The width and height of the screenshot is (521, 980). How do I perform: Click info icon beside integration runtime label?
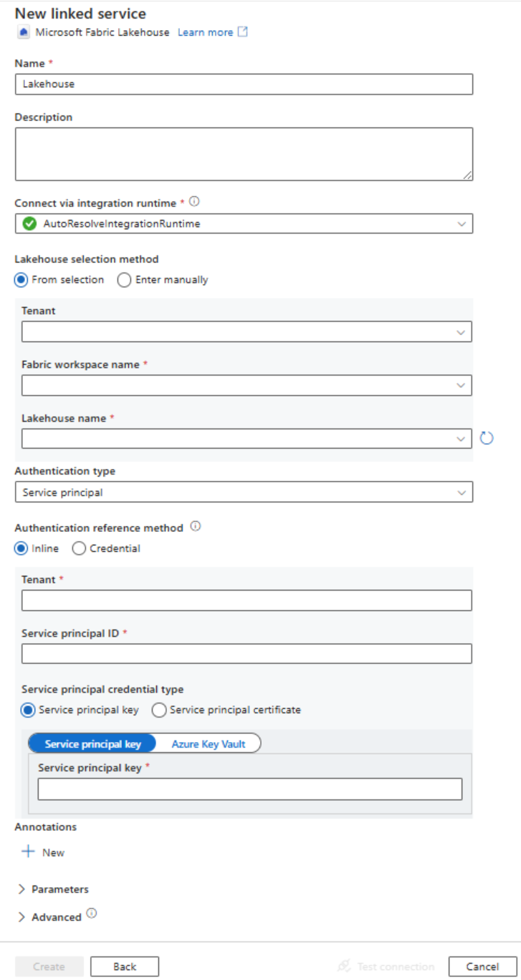(194, 202)
